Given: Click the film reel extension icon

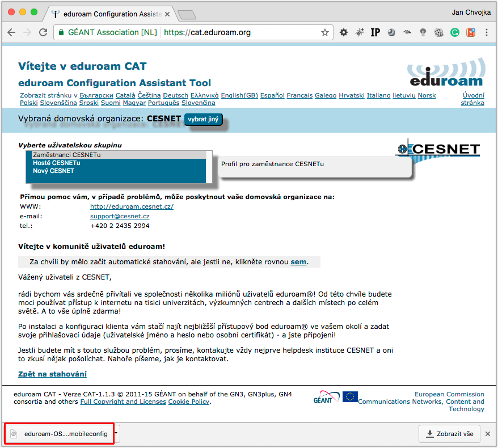Looking at the screenshot, I should pyautogui.click(x=439, y=32).
